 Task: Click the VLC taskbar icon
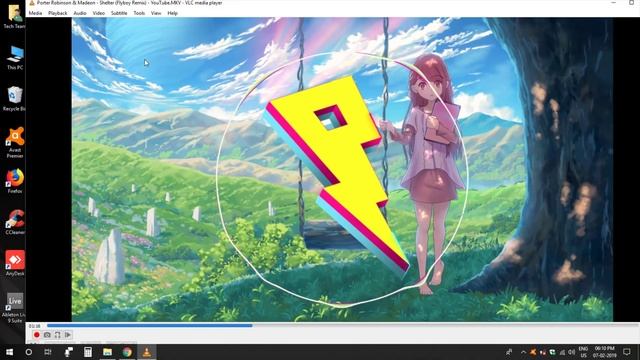coord(147,352)
